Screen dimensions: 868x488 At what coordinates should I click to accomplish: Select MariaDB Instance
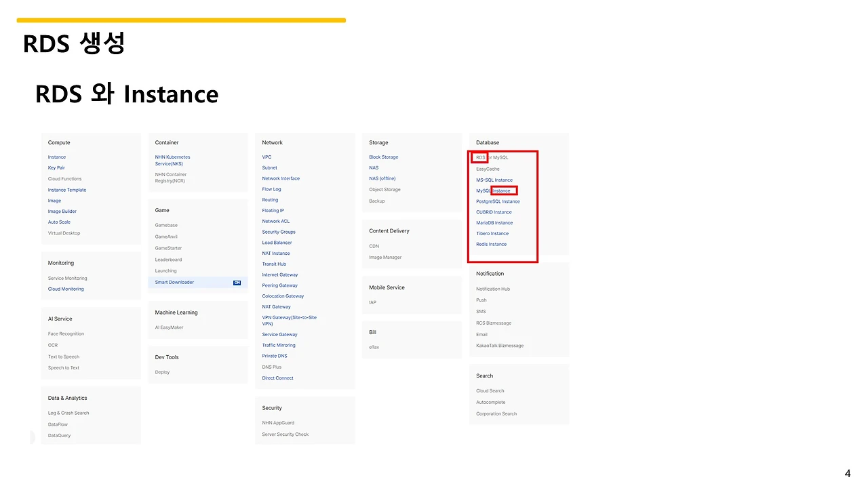click(x=494, y=223)
